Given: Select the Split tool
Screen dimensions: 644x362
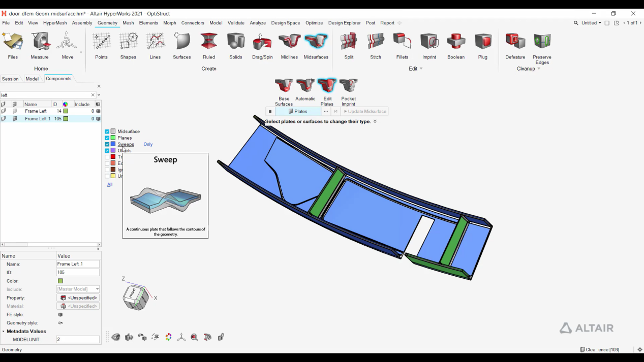Looking at the screenshot, I should (349, 46).
